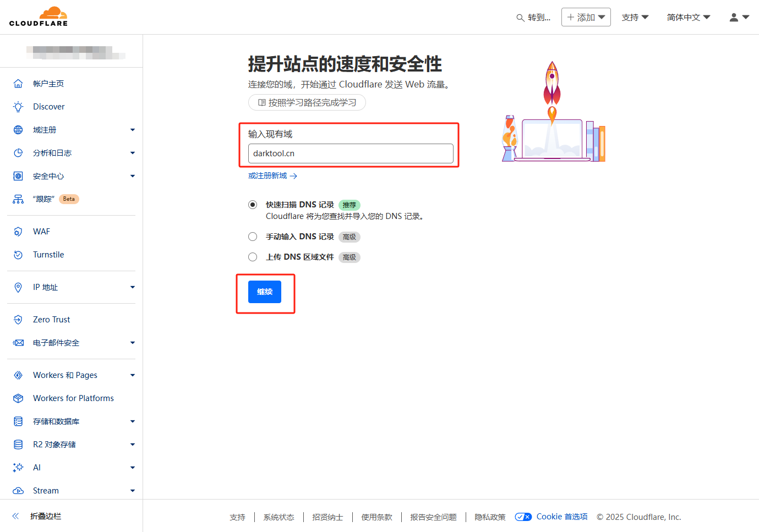Open the user profile icon menu
This screenshot has width=759, height=532.
click(x=739, y=17)
